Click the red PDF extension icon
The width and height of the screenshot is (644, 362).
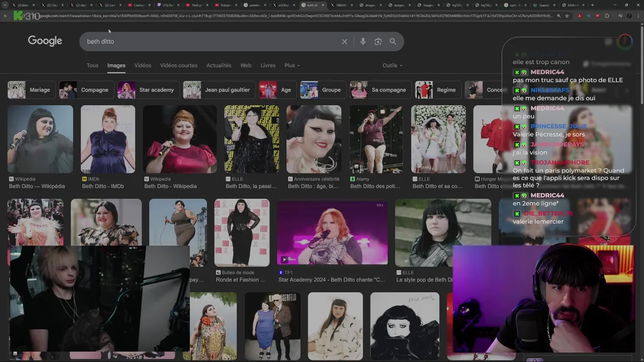580,16
